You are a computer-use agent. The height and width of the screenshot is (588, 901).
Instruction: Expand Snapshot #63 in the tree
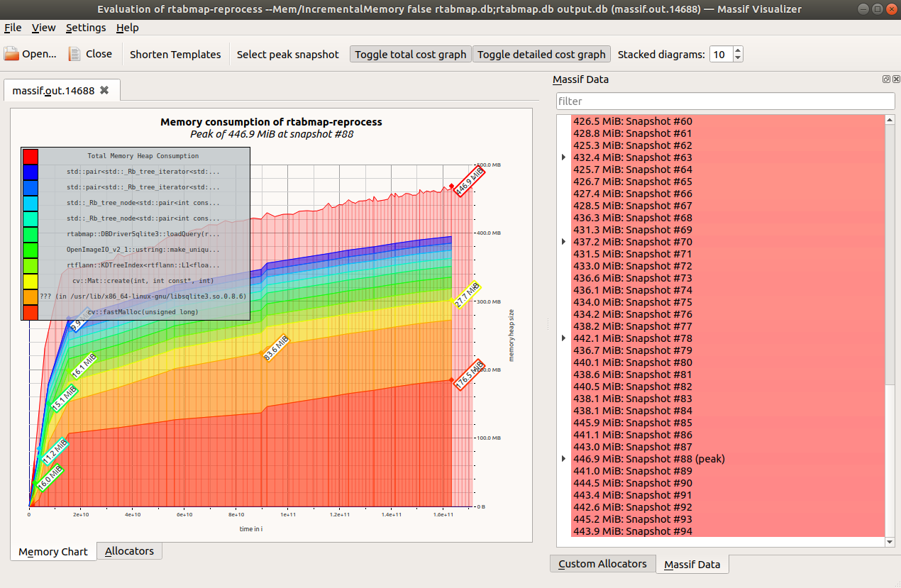click(x=563, y=157)
